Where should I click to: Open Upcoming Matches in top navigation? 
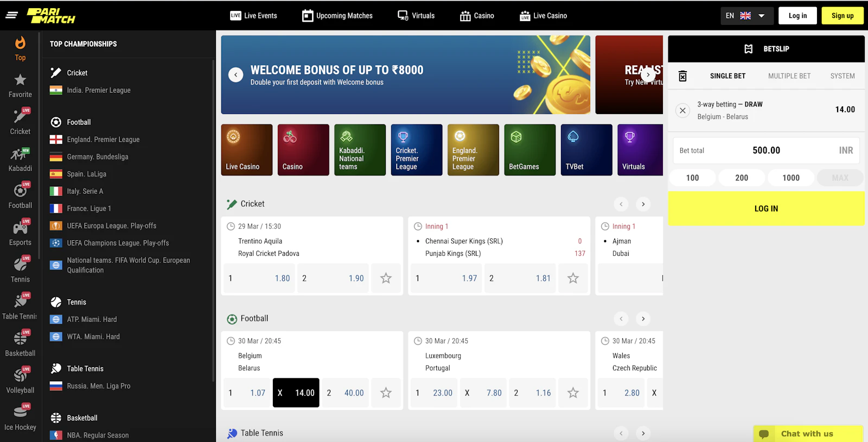pos(337,16)
